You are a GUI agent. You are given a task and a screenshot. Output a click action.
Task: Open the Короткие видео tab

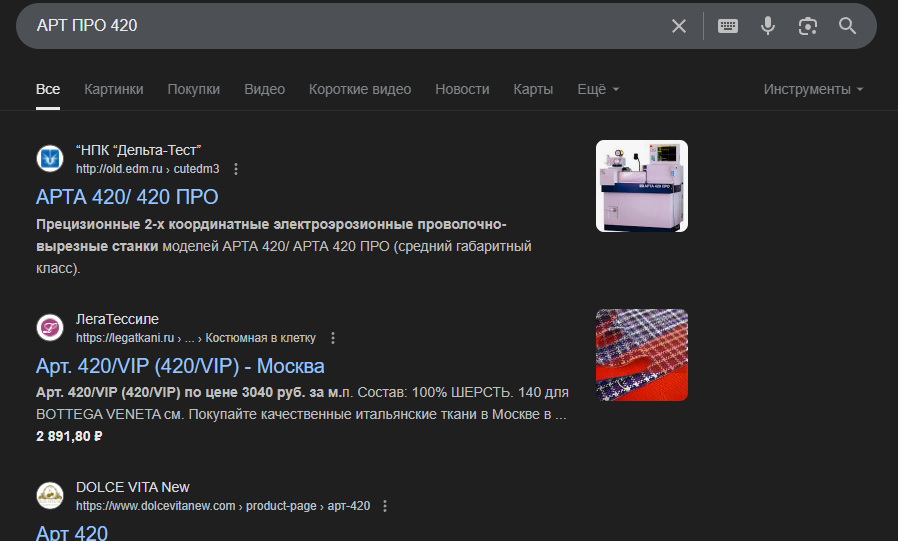[x=360, y=89]
